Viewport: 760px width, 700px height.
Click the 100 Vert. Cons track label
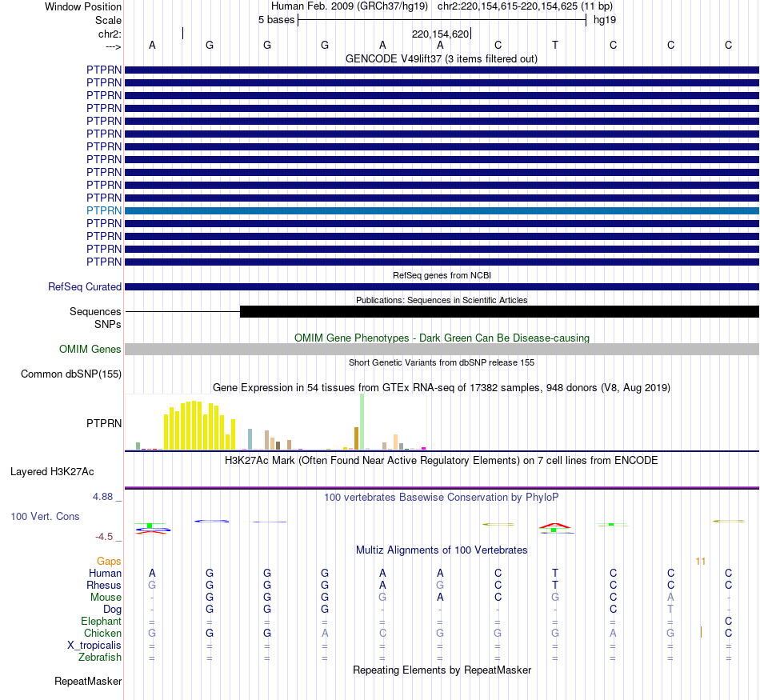pos(45,516)
